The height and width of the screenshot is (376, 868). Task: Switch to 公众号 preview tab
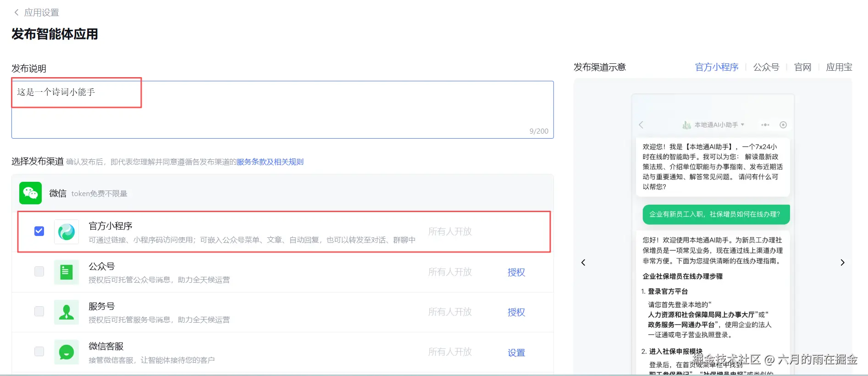coord(766,67)
